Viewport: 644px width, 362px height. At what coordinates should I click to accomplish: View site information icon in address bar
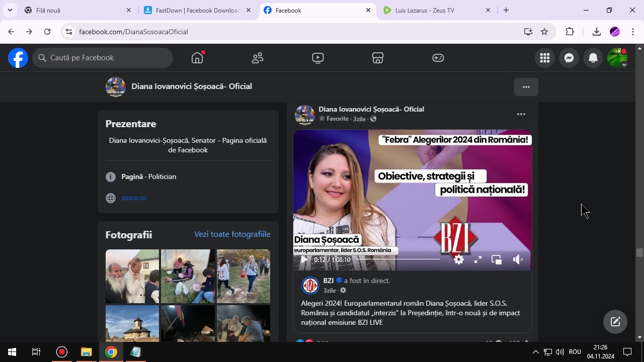coord(69,32)
